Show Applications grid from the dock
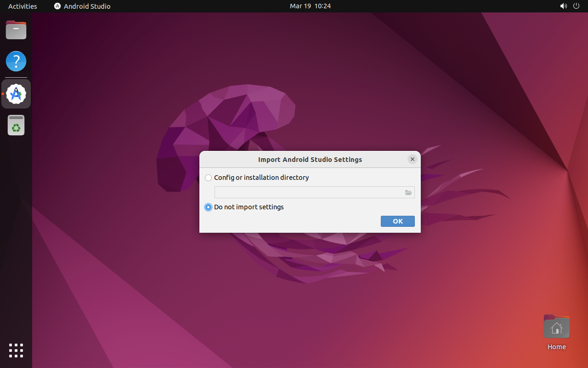The width and height of the screenshot is (588, 368). [16, 351]
